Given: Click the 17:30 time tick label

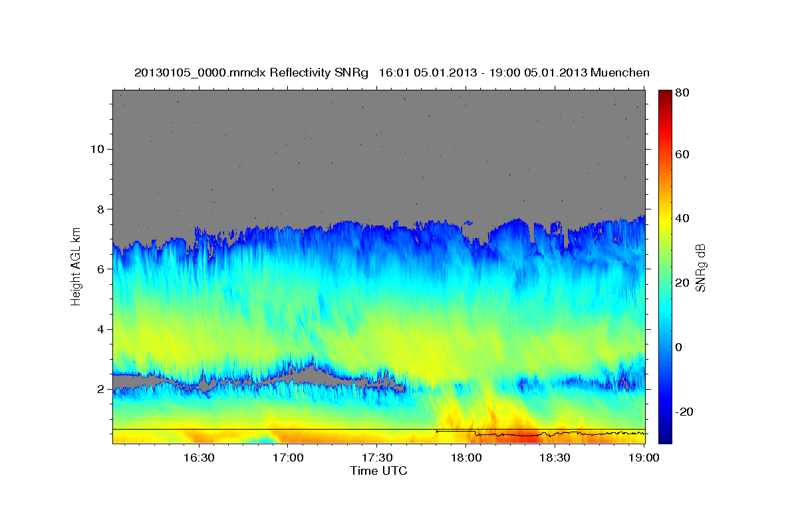Looking at the screenshot, I should [x=377, y=458].
